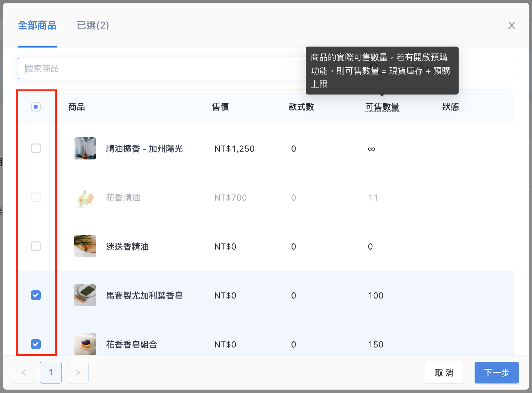This screenshot has height=393, width=532.
Task: Click the 花香香皂組合 product image
Action: (85, 344)
